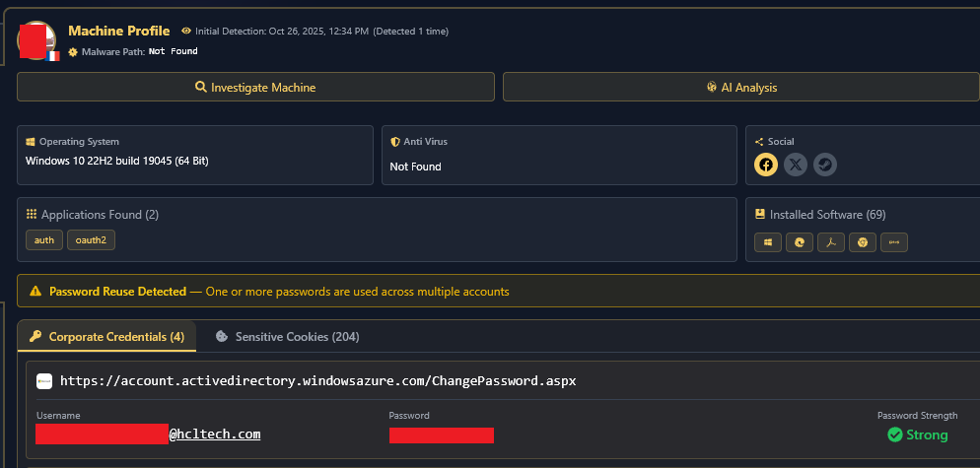Open the Adobe Acrobat installed software badge
Viewport: 980px width, 468px height.
[x=831, y=242]
